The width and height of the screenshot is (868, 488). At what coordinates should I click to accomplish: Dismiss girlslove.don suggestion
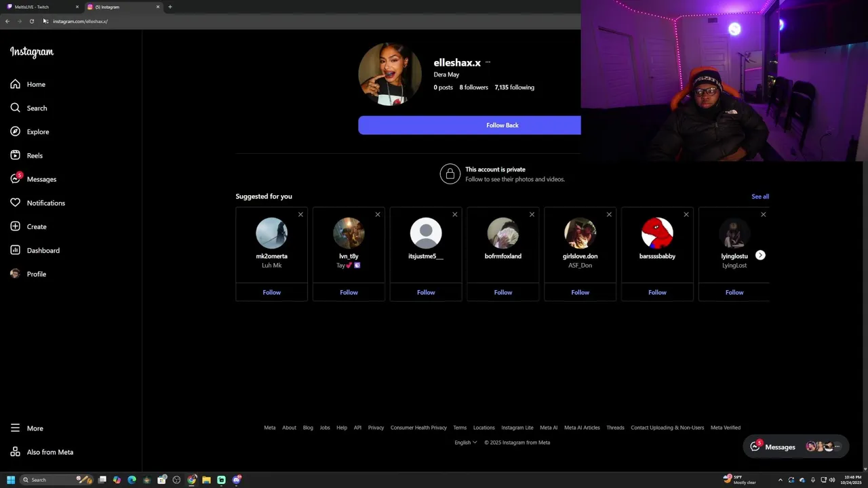[609, 215]
